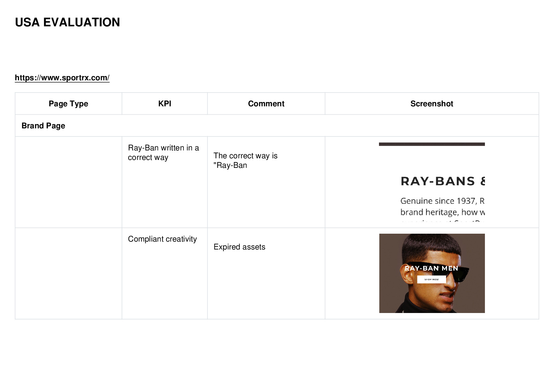The image size is (554, 392).
Task: Click the empty Page Type cell beside Ray-Ban KPI
Action: point(68,182)
